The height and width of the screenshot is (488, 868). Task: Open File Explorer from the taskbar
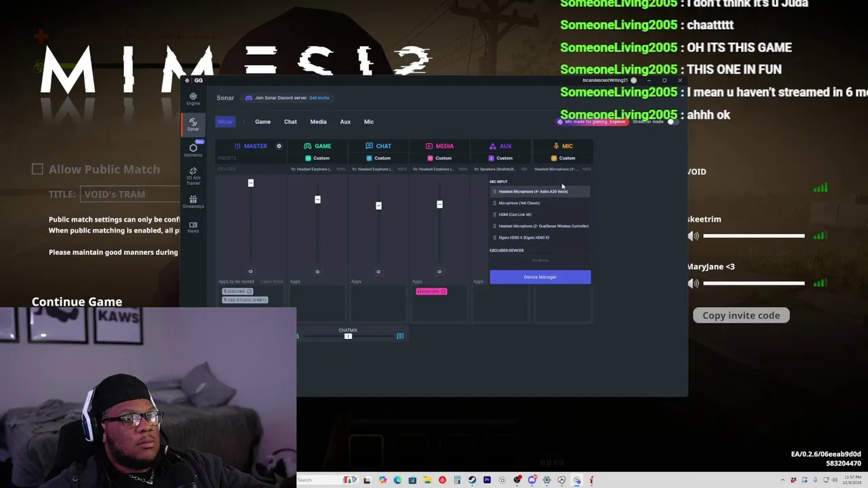pos(427,480)
